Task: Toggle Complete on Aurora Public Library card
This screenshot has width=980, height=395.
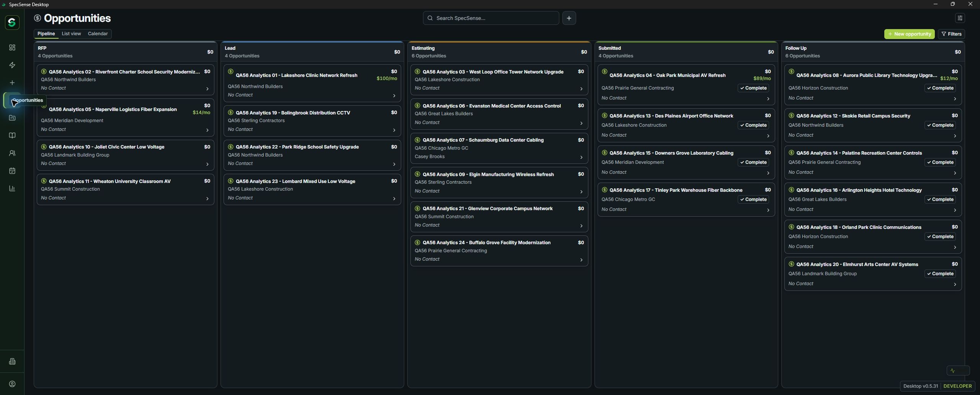Action: coord(940,88)
